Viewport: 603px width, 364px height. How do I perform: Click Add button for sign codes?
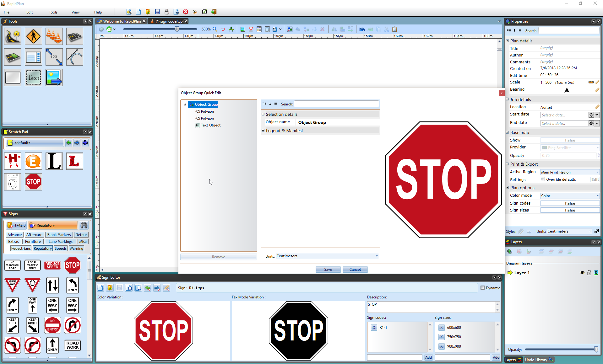pos(428,357)
